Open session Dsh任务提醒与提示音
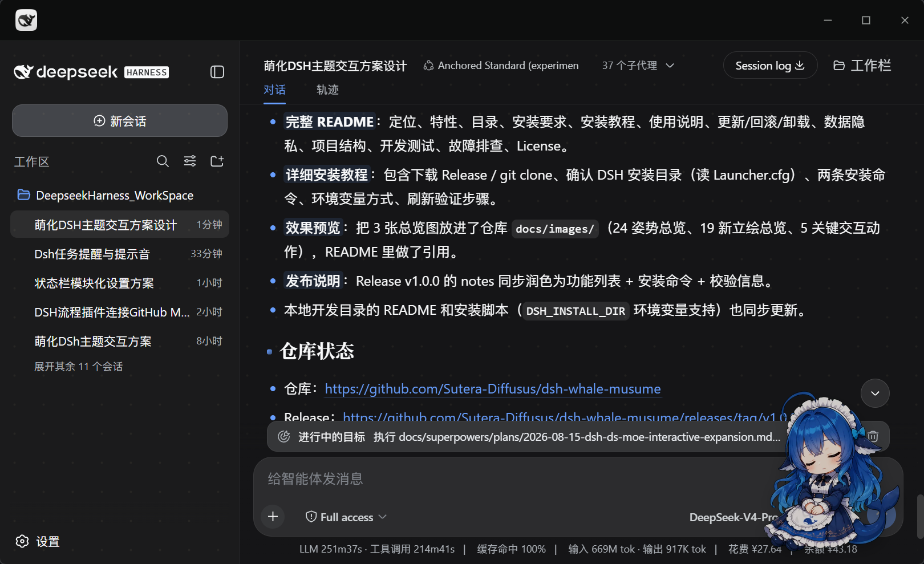924x564 pixels. point(120,254)
